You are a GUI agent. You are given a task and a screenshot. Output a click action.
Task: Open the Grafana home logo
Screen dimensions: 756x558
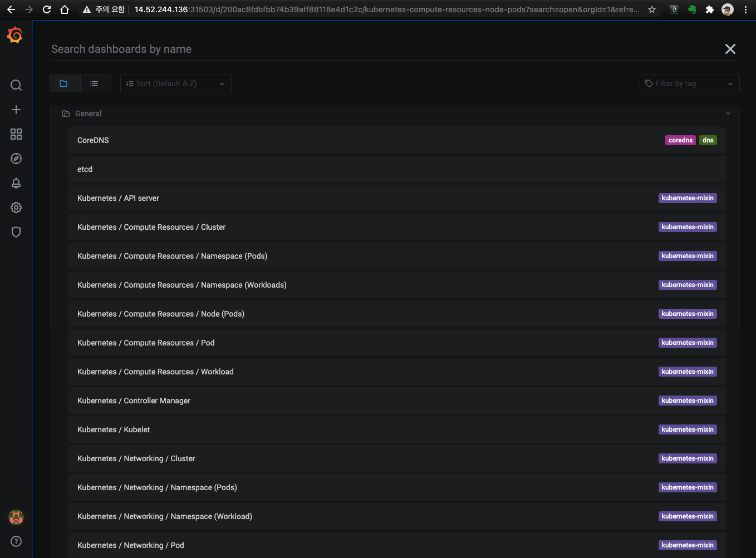coord(16,36)
